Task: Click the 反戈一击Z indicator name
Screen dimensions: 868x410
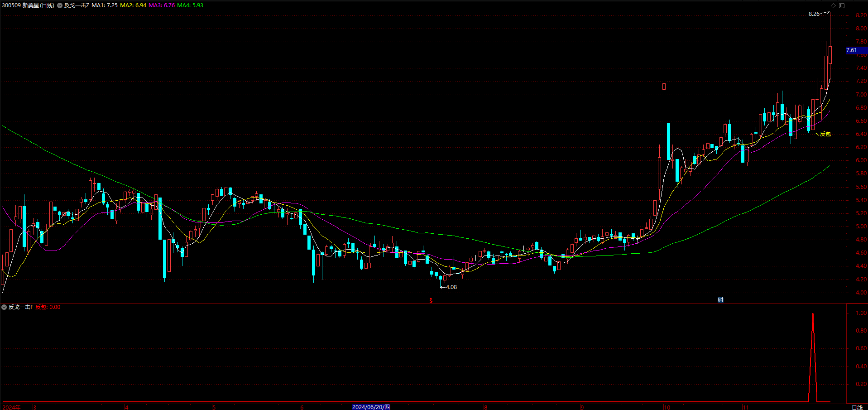Action: point(77,5)
